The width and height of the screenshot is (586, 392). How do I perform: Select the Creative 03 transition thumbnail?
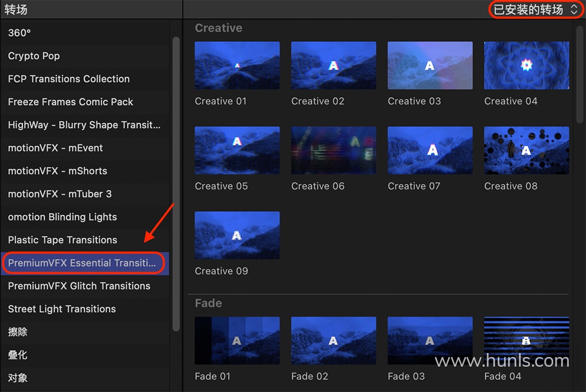(430, 65)
